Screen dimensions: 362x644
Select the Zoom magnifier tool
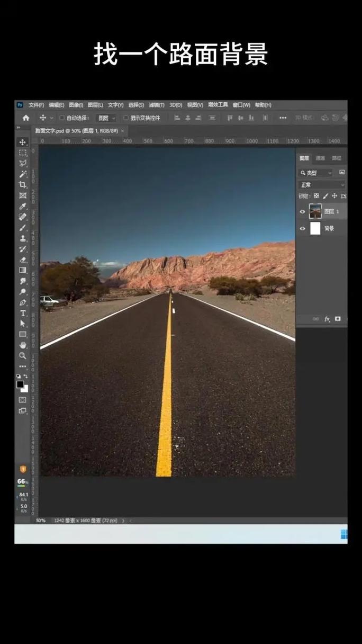tap(23, 355)
